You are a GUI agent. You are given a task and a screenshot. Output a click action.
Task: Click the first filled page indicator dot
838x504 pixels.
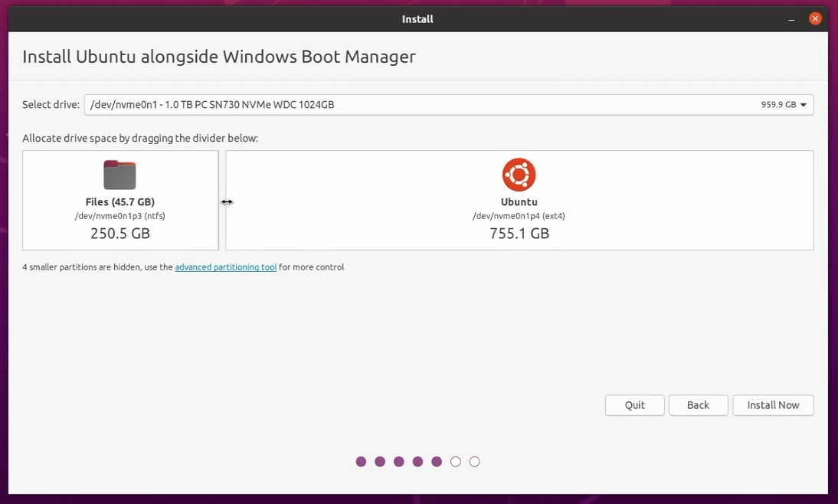[361, 461]
